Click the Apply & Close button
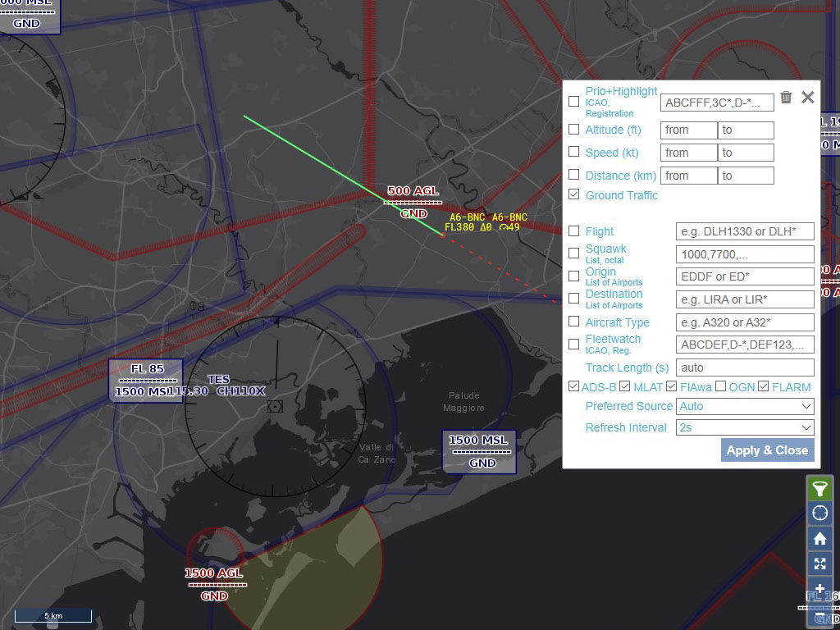The height and width of the screenshot is (630, 840). 767,450
